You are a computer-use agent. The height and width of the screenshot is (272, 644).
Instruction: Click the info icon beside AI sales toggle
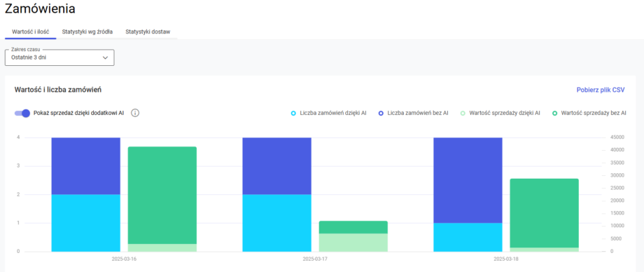[x=135, y=113]
